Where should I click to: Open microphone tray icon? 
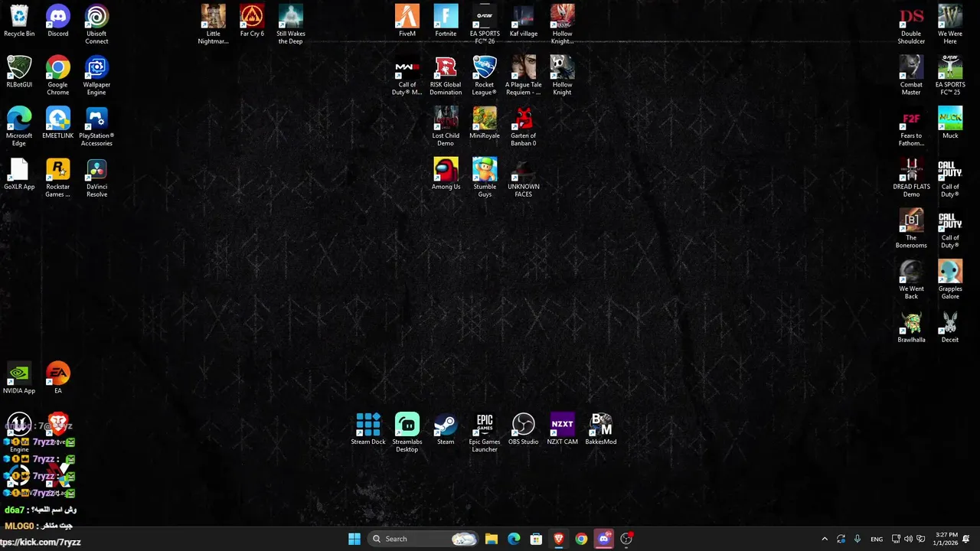click(x=857, y=539)
